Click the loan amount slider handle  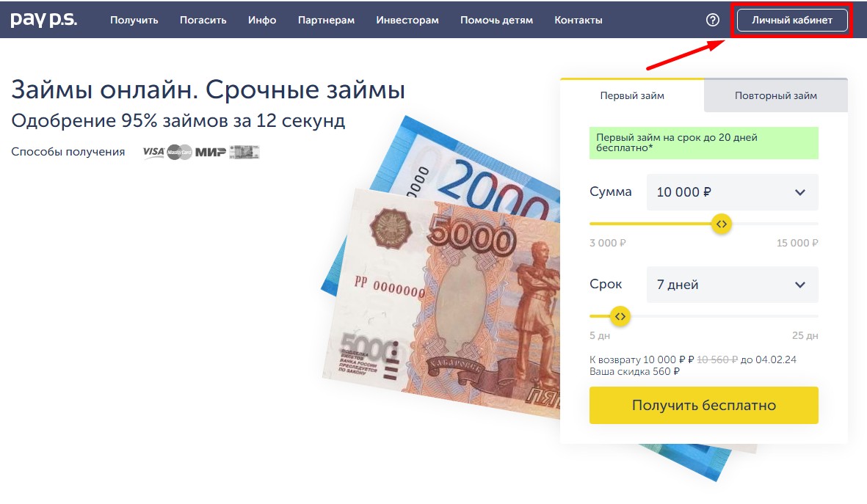point(721,224)
